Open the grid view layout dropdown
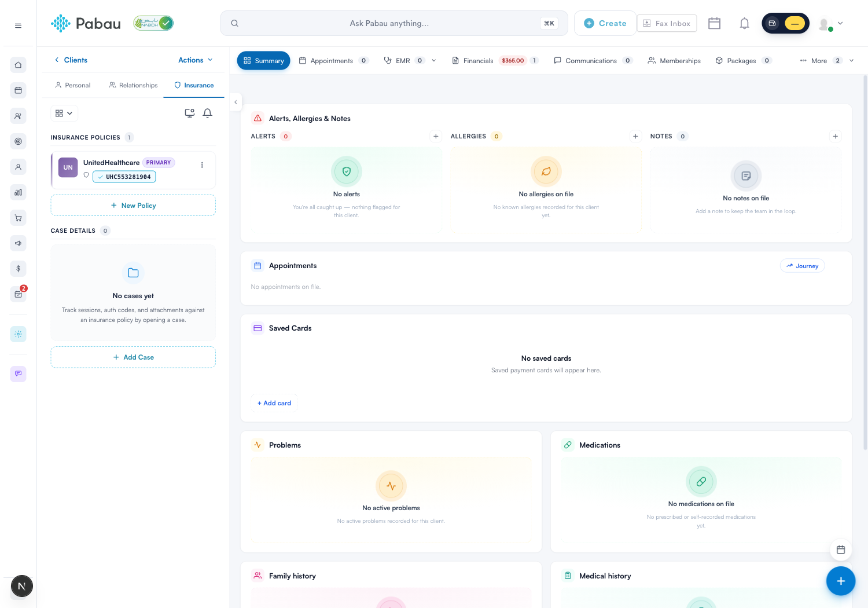 coord(64,113)
